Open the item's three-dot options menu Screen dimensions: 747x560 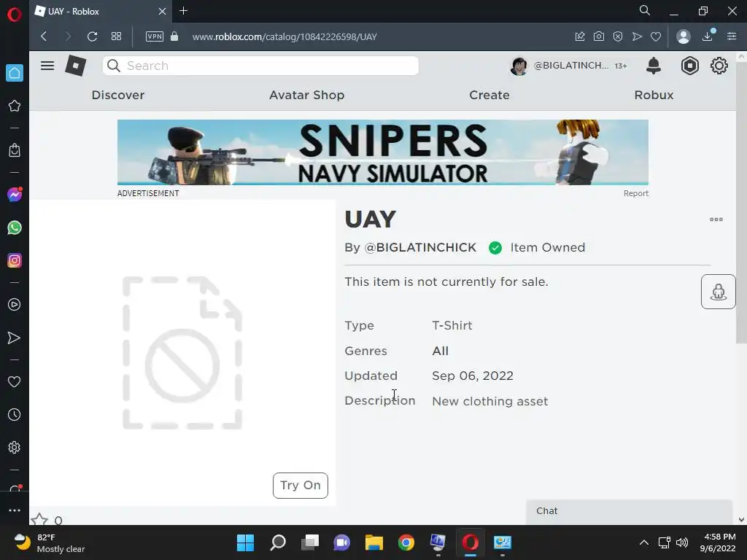click(x=716, y=219)
